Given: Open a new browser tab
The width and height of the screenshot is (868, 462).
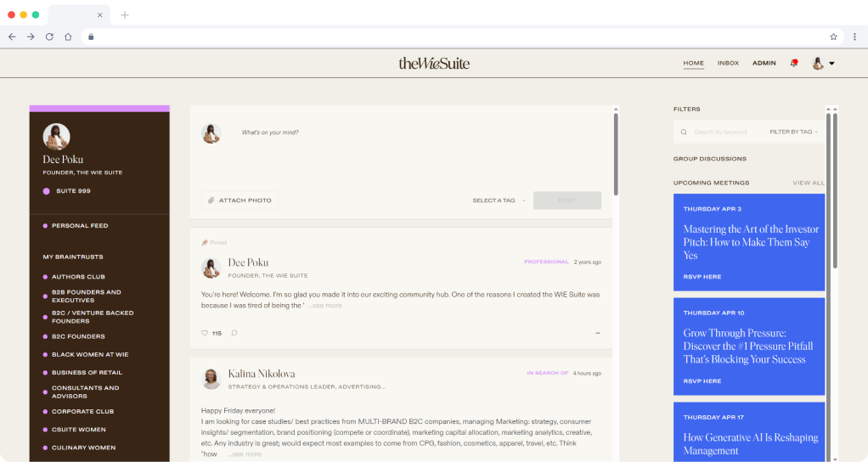Looking at the screenshot, I should pos(125,15).
